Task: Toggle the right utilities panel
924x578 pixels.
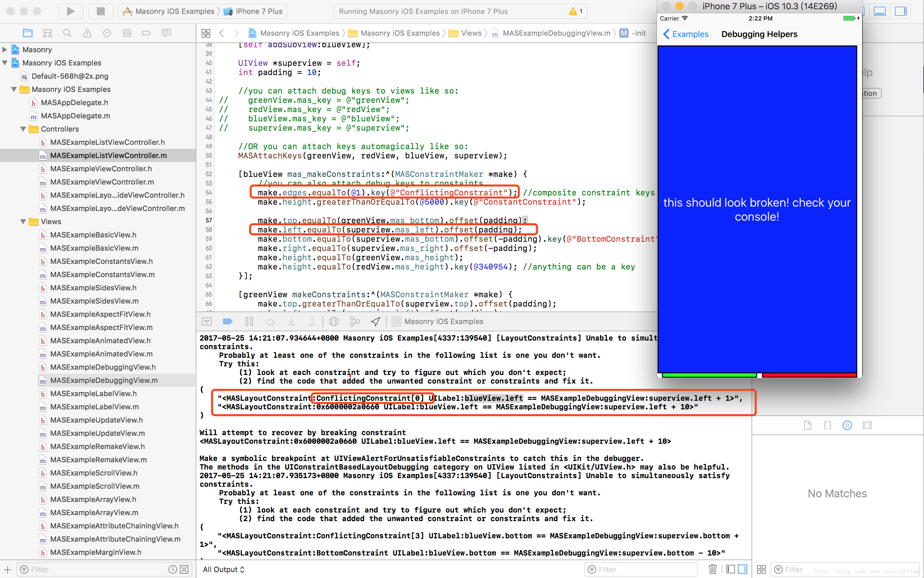Action: tap(900, 11)
